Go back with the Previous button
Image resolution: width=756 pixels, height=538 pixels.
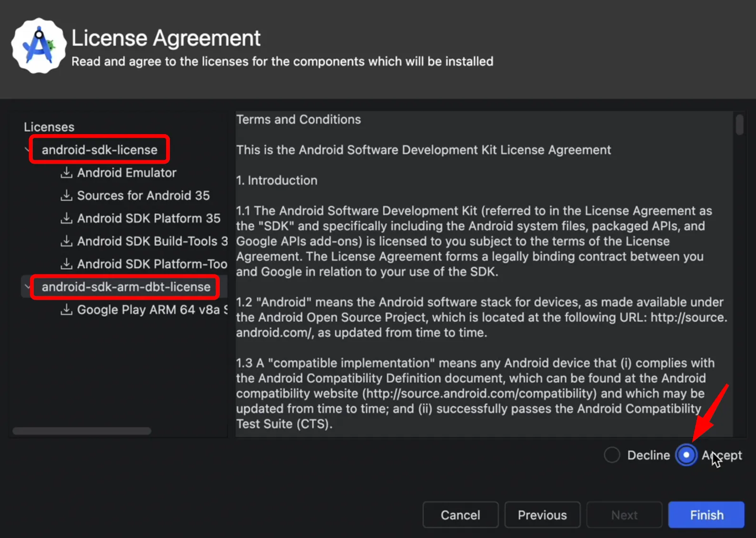(x=542, y=515)
